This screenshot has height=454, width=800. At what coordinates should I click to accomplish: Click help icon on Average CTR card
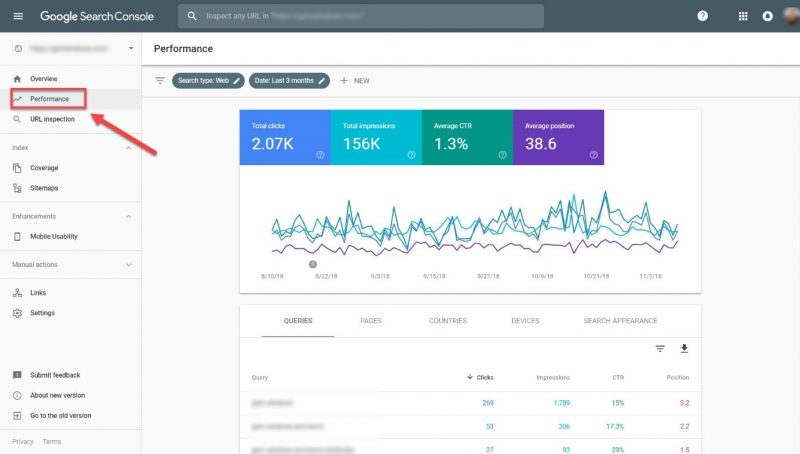point(503,155)
